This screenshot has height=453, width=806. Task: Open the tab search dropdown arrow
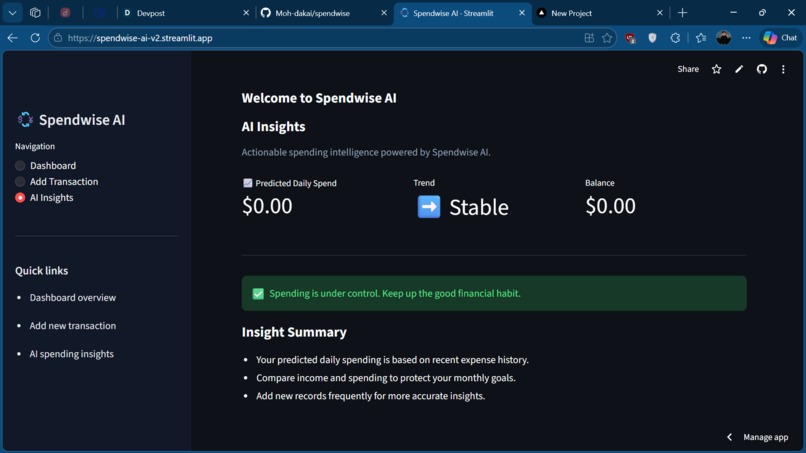pos(12,13)
